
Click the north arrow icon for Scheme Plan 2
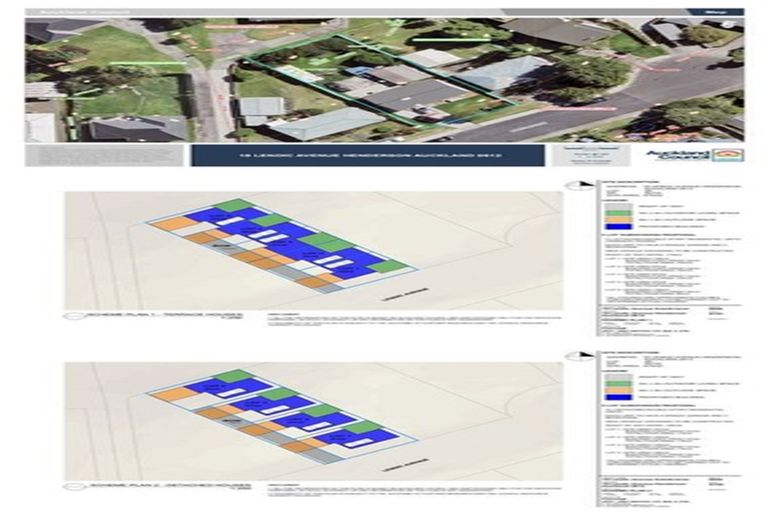pyautogui.click(x=576, y=354)
